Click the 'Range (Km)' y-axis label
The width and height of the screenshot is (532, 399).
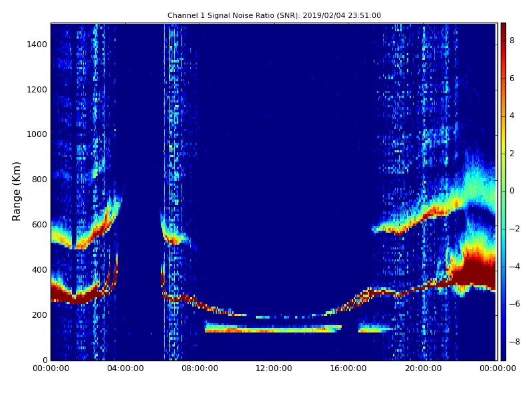pyautogui.click(x=16, y=192)
